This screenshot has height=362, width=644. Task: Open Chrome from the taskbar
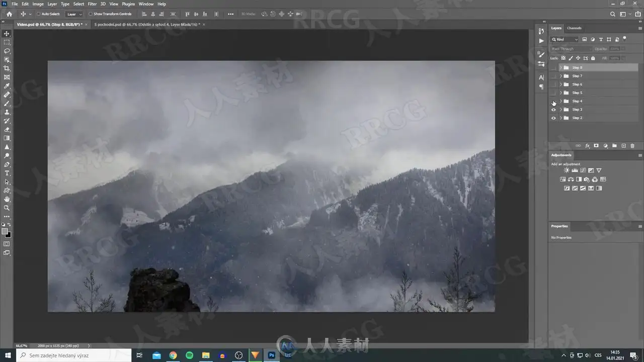[x=173, y=355]
